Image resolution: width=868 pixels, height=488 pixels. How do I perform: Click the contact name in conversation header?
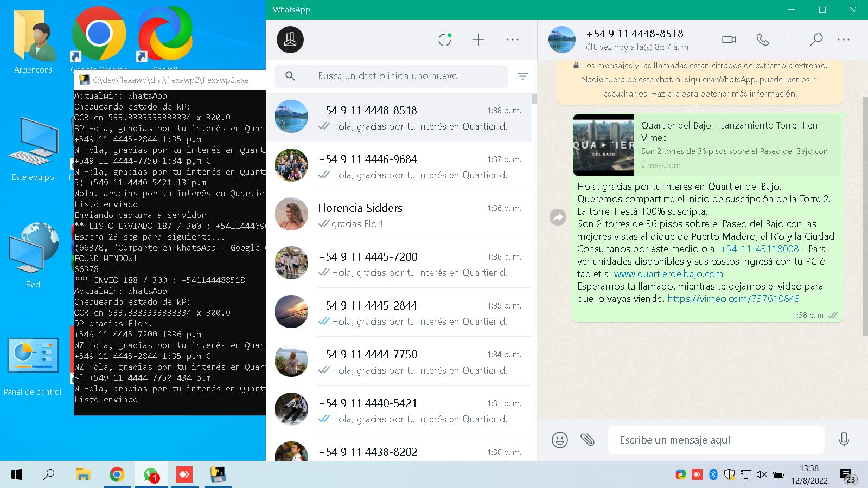(635, 34)
